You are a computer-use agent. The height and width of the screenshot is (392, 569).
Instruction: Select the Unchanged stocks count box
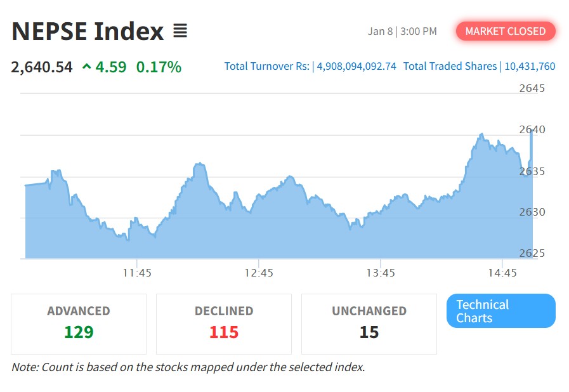(369, 323)
